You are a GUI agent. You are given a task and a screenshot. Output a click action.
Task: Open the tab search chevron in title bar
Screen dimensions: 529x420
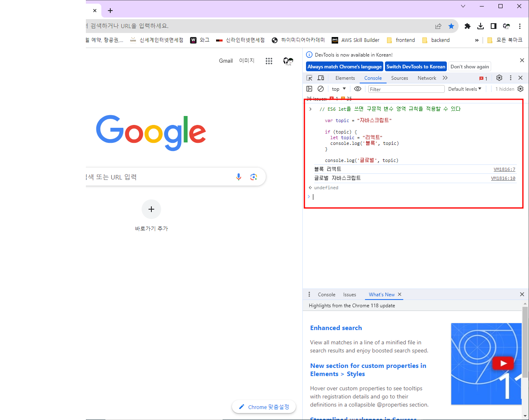coord(463,6)
